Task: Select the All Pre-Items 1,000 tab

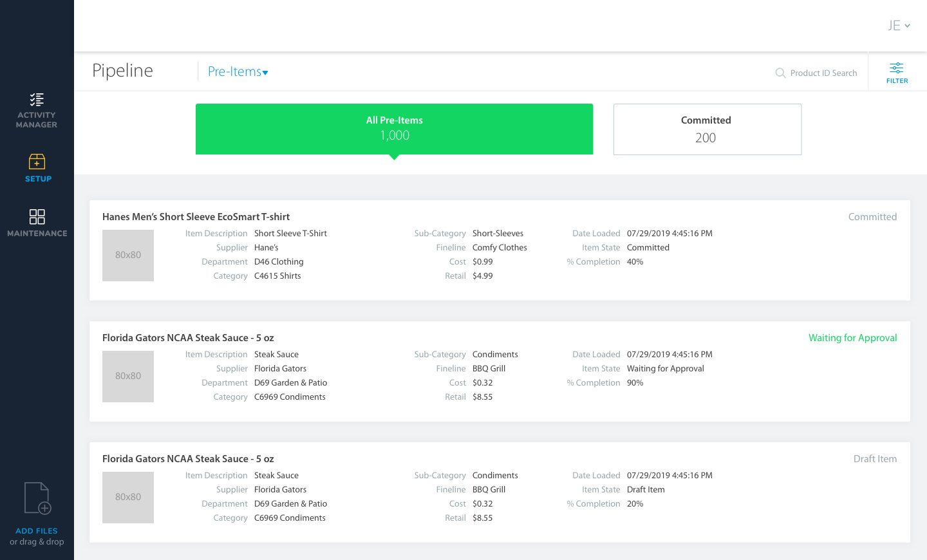Action: pyautogui.click(x=394, y=129)
